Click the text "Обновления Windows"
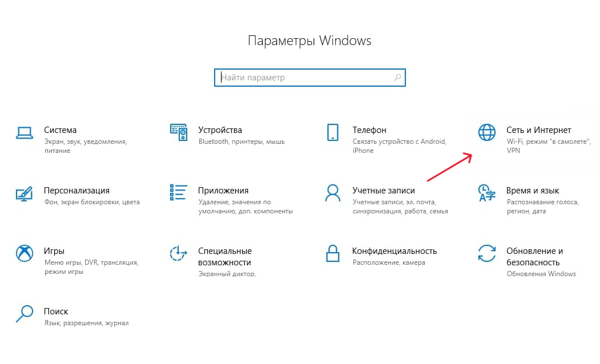The width and height of the screenshot is (600, 364). click(541, 274)
